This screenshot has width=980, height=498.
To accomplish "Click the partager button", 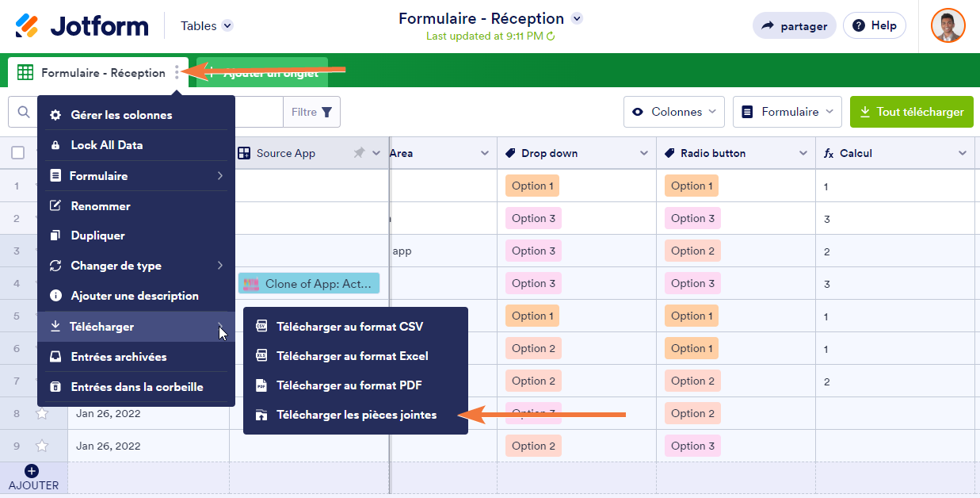I will pos(794,26).
